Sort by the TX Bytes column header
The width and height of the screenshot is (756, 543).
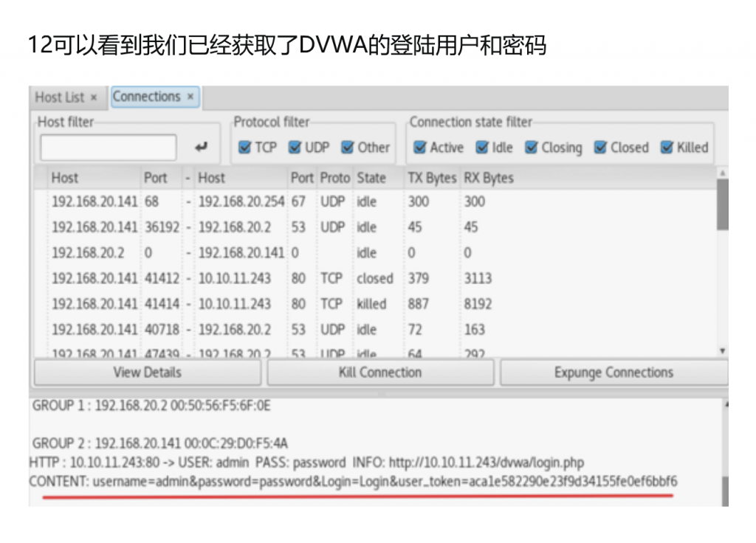tap(432, 178)
